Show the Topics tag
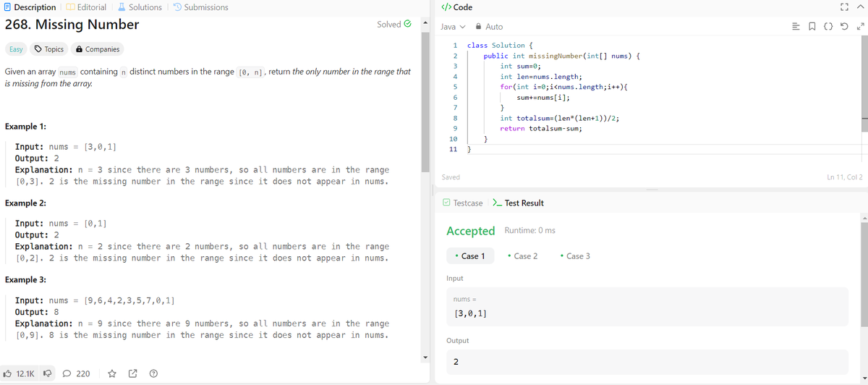The image size is (868, 385). click(x=49, y=49)
